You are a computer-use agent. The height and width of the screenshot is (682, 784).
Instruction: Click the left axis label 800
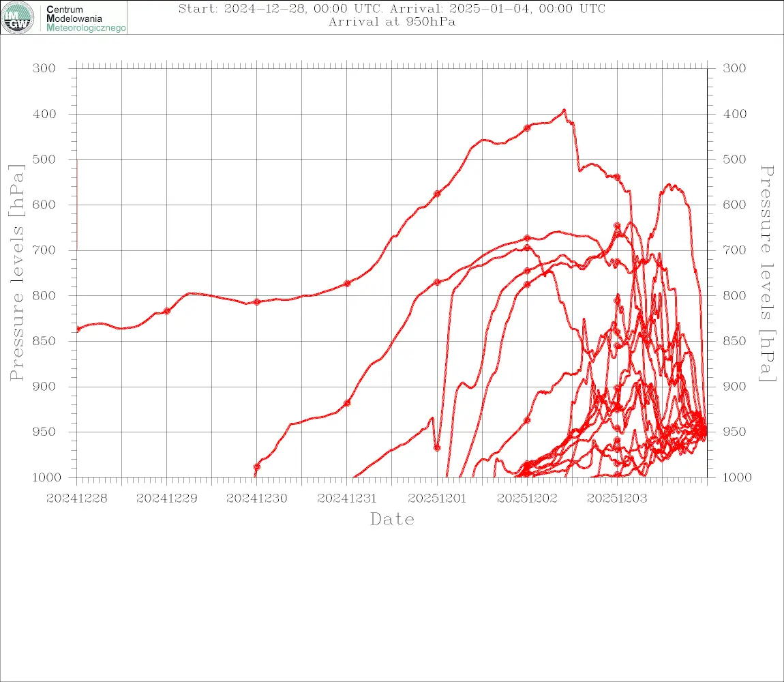point(44,296)
